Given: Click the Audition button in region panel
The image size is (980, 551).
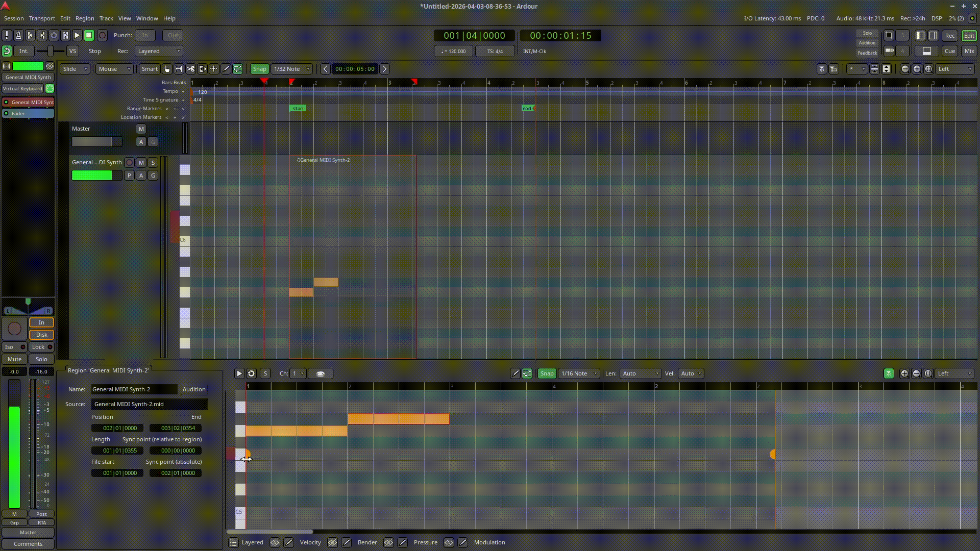Looking at the screenshot, I should (194, 389).
